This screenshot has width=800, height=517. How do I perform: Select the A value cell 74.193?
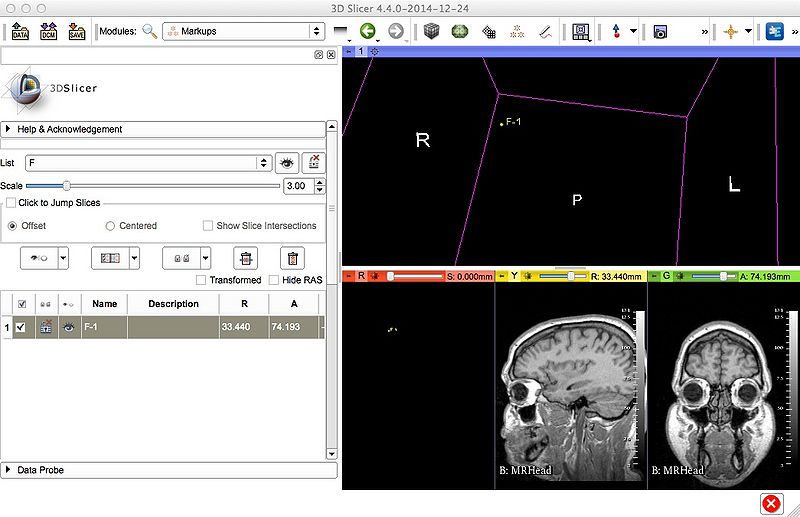[x=294, y=327]
